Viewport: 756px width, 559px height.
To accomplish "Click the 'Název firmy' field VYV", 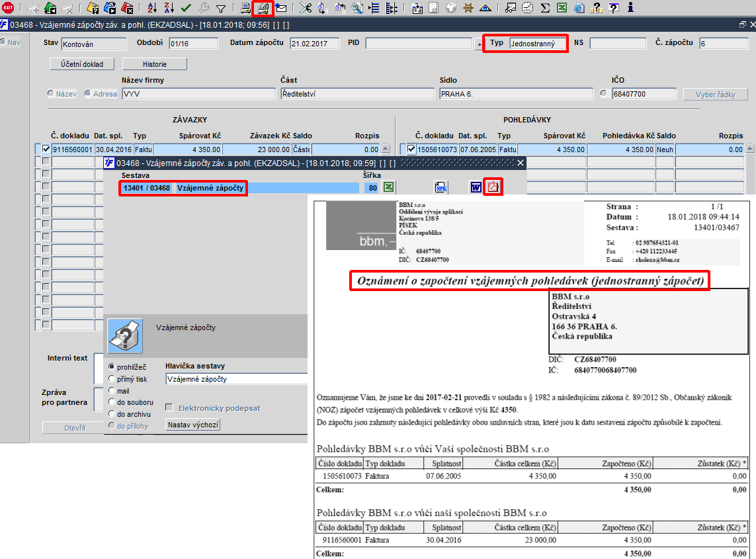I will [x=198, y=93].
